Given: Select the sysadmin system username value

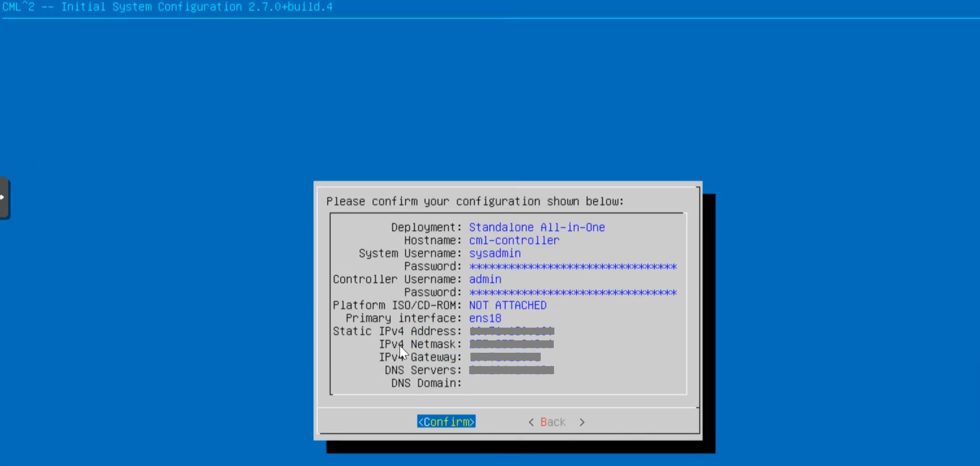Looking at the screenshot, I should 495,253.
